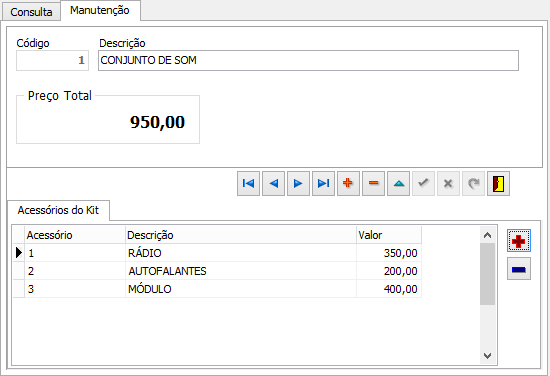This screenshot has height=376, width=550.
Task: Go to previous record arrow
Action: point(273,183)
